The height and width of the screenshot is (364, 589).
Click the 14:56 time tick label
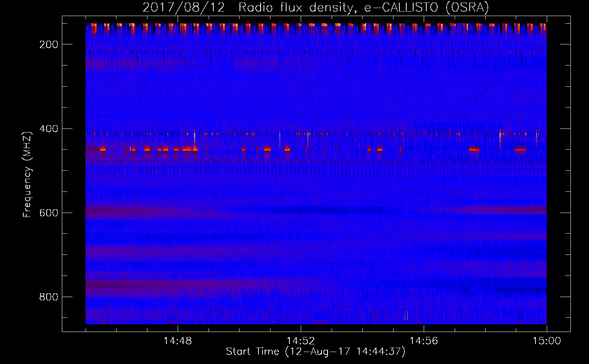[424, 341]
